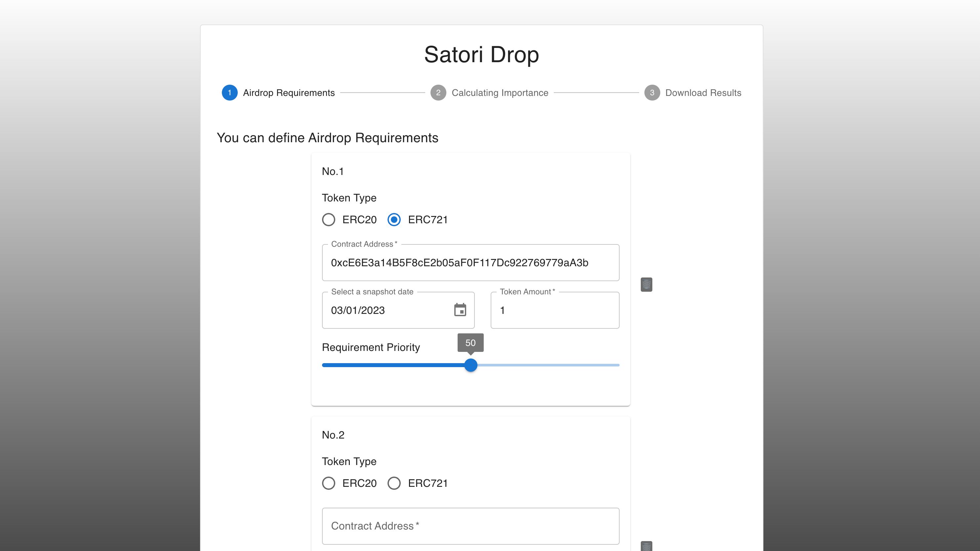This screenshot has width=980, height=551.
Task: Select the ERC20 radio button for No.1
Action: [x=329, y=220]
